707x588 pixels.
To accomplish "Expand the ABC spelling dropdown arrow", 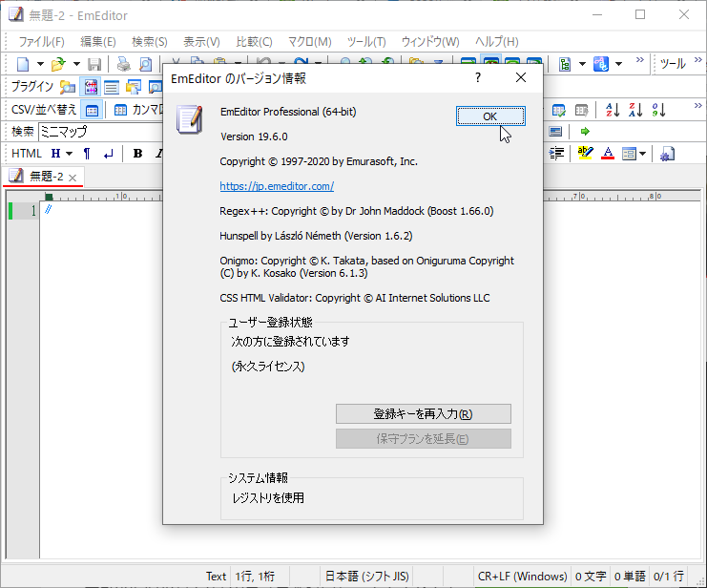I will (x=618, y=64).
